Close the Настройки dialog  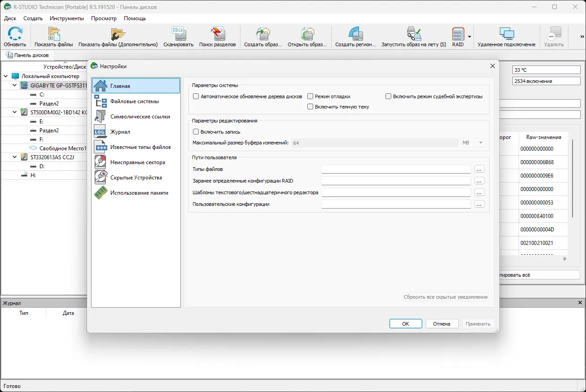(x=492, y=66)
